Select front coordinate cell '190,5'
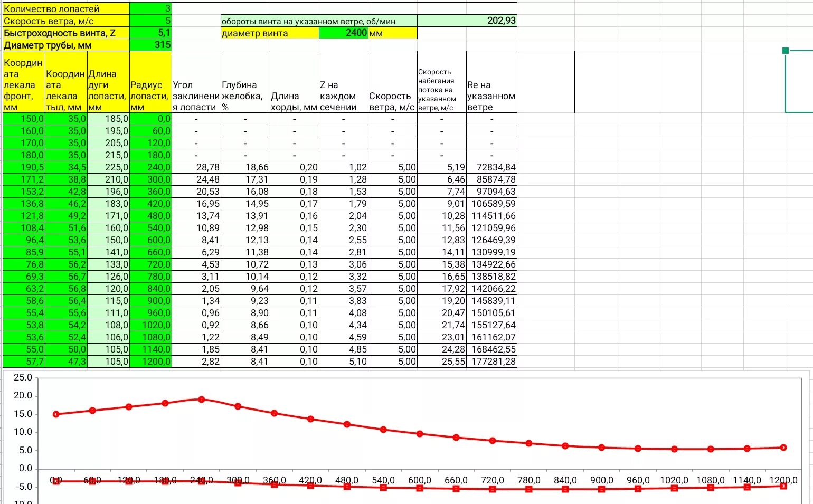This screenshot has width=813, height=504. click(x=24, y=167)
